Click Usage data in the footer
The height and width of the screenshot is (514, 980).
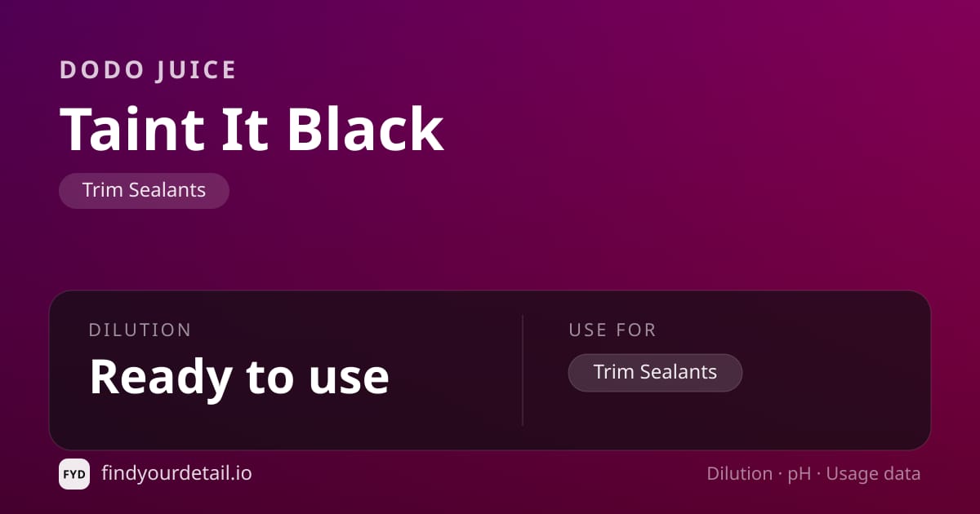tap(873, 475)
